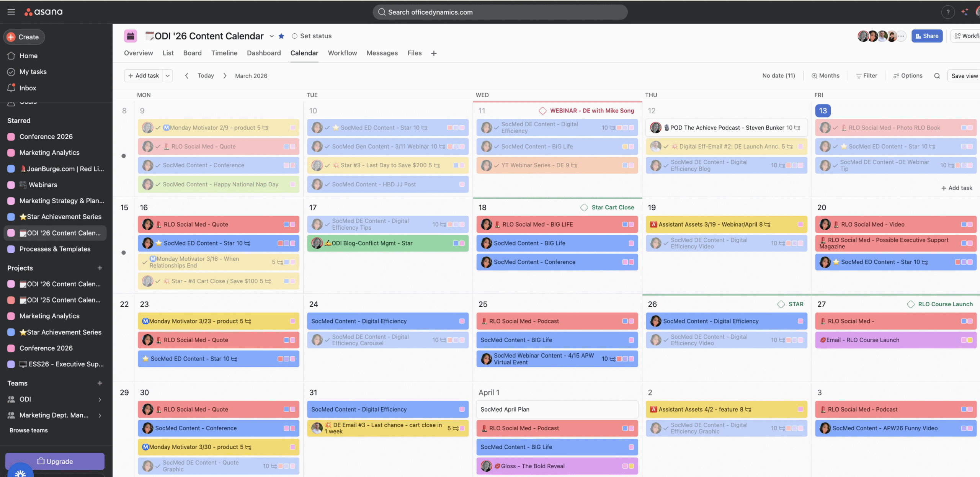Viewport: 980px width, 477px height.
Task: Click the Share button
Action: point(927,36)
